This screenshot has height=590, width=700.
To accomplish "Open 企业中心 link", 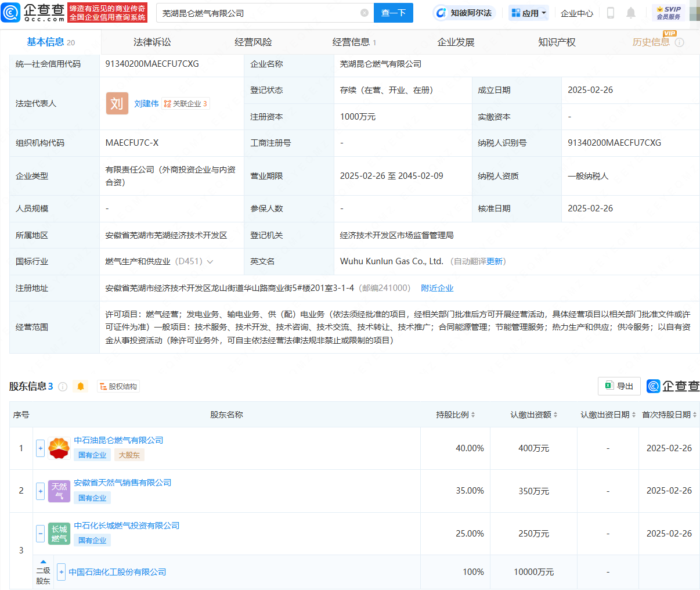I will 577,13.
